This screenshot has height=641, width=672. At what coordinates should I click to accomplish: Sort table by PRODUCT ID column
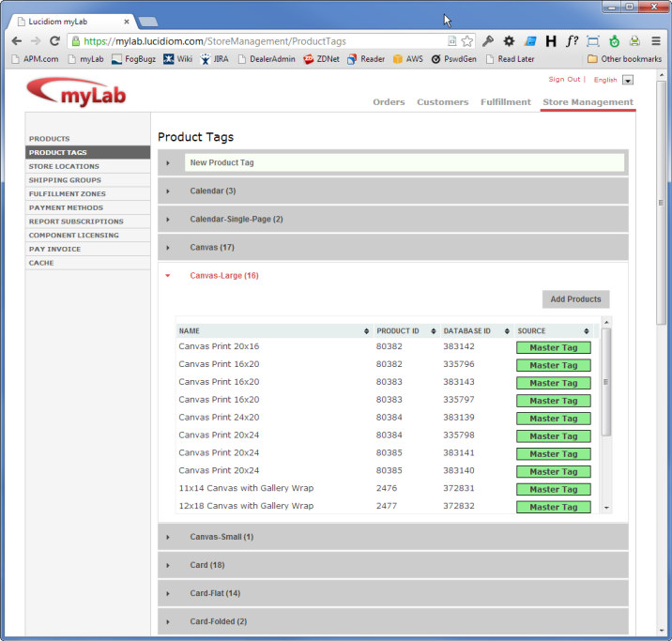405,331
